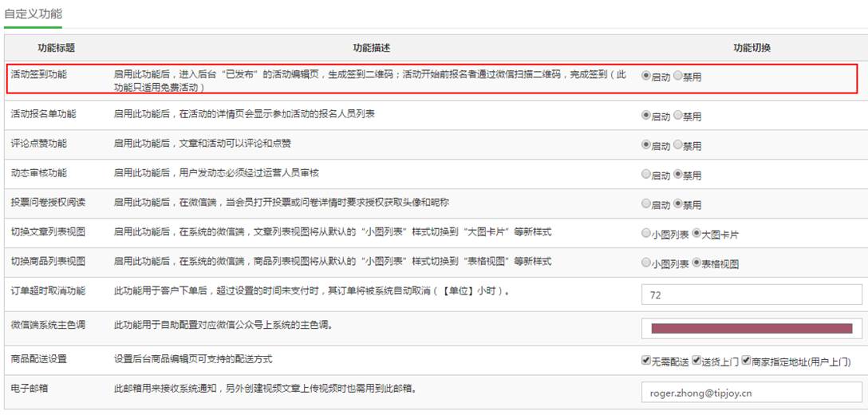Disable 活动报名单功能 via 禁用 radio

click(x=678, y=115)
